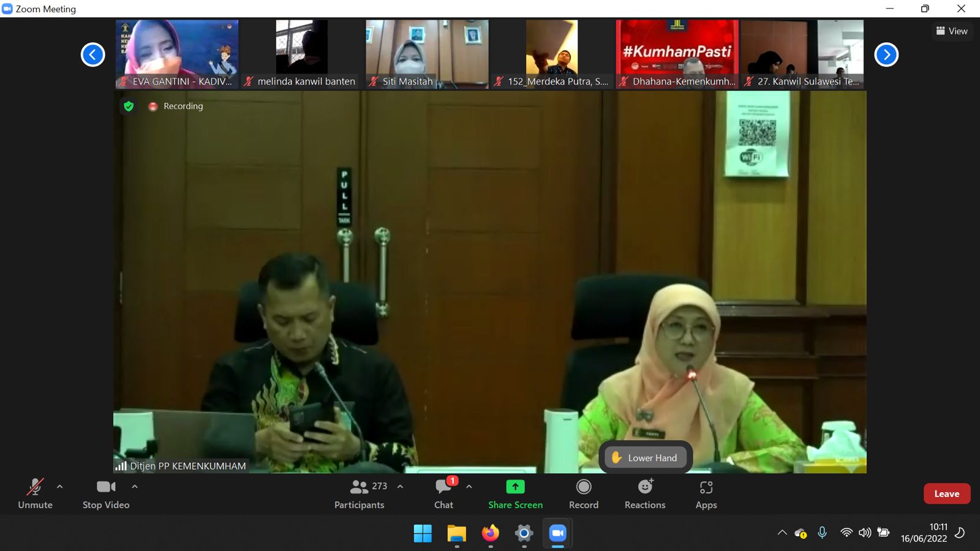
Task: Go to previous page of video thumbnails
Action: [93, 54]
